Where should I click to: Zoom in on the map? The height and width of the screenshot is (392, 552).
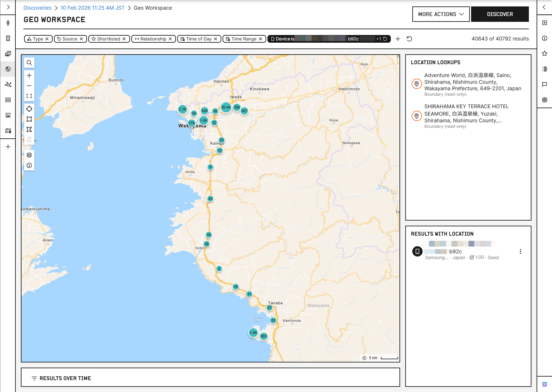[x=29, y=75]
